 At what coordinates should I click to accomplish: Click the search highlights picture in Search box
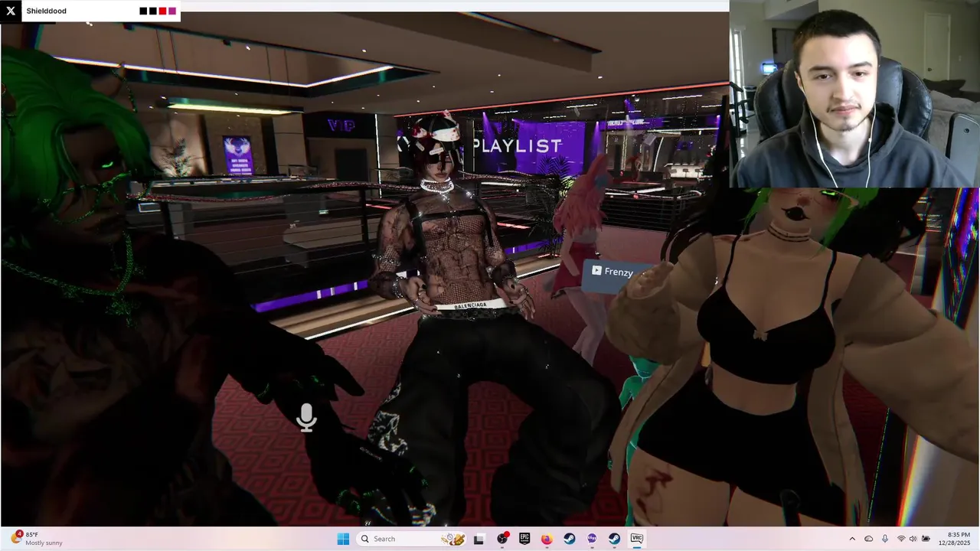click(452, 539)
